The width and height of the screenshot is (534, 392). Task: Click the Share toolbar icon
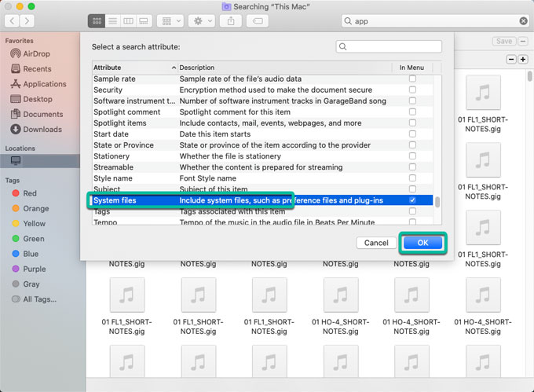tap(231, 21)
